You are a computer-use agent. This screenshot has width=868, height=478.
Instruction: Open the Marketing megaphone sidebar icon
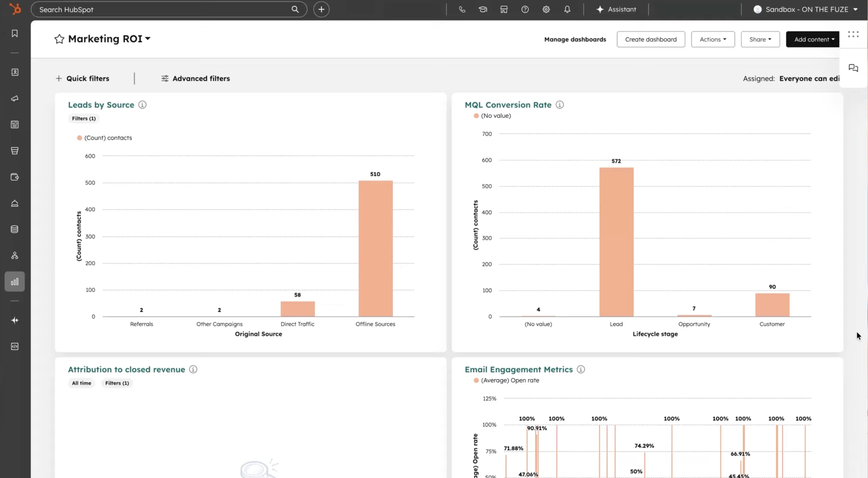(x=14, y=99)
